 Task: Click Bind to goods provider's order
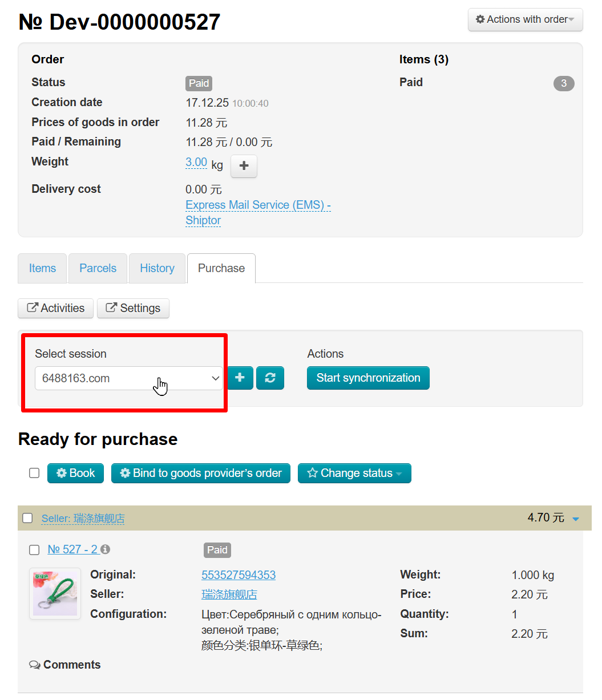201,474
